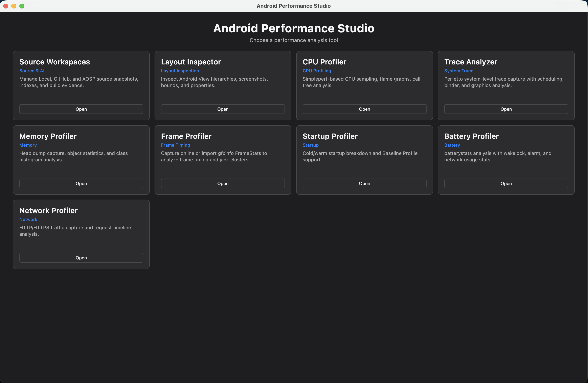Click the CPU Profiler card title

[324, 62]
